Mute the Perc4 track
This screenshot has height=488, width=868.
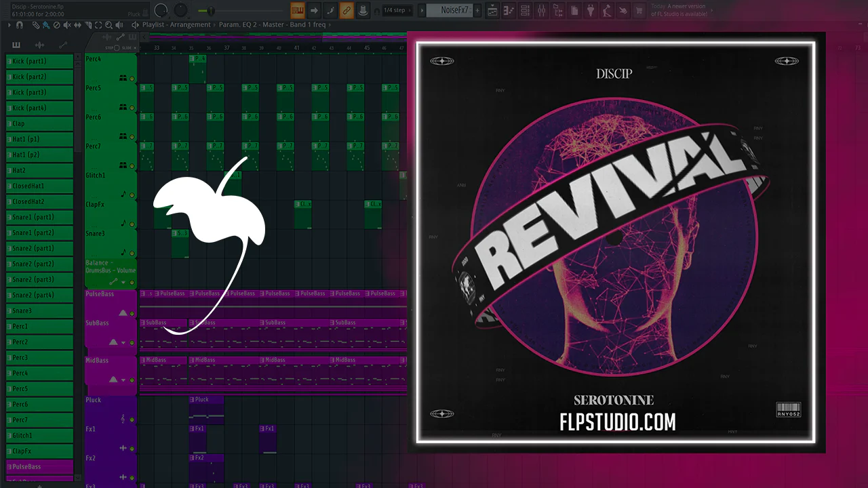pyautogui.click(x=132, y=78)
